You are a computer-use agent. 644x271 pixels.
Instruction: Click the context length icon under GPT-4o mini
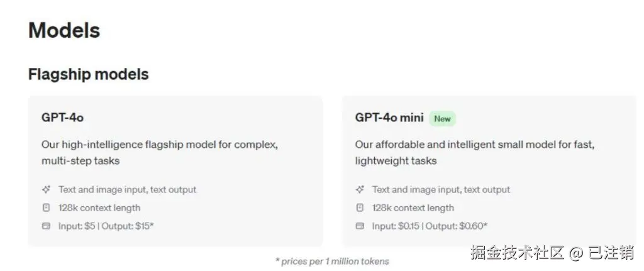pos(360,207)
